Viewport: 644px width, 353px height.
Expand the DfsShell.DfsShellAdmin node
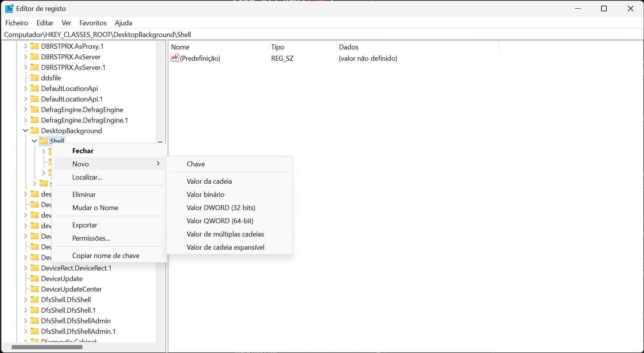(26, 321)
